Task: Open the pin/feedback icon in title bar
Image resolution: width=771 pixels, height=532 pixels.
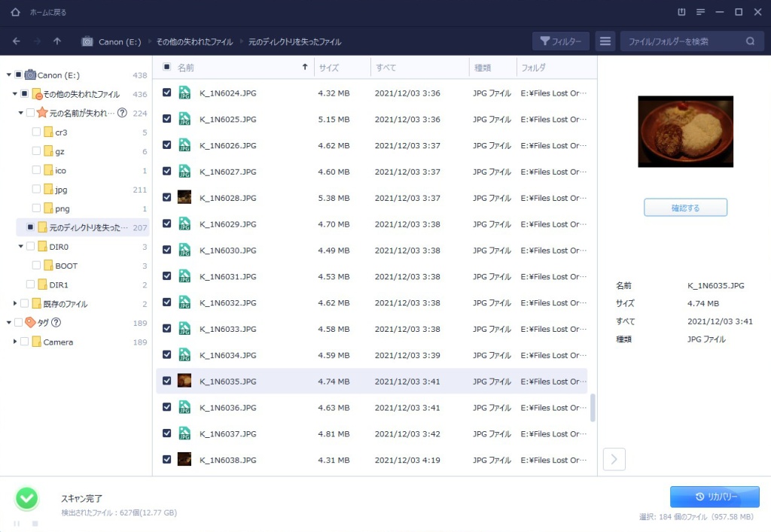Action: (681, 12)
